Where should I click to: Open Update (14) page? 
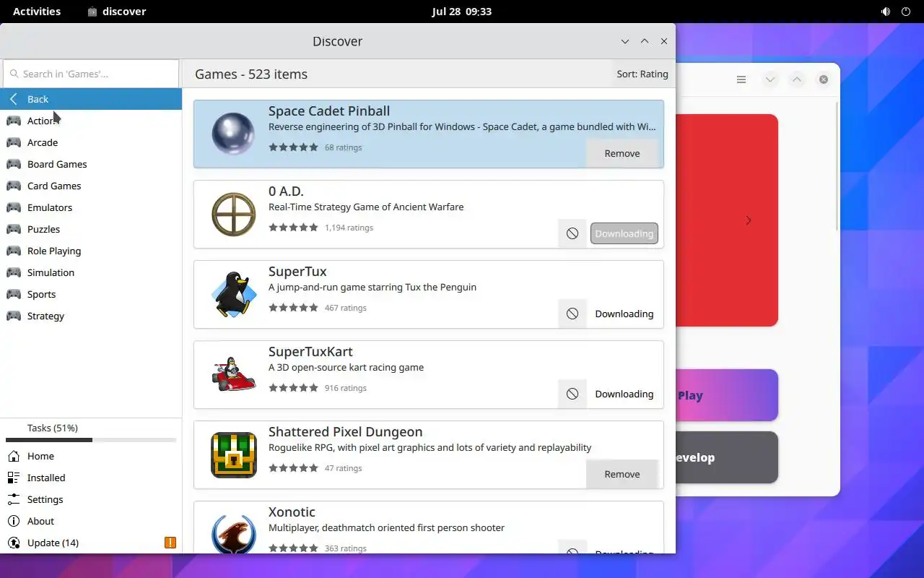point(91,543)
